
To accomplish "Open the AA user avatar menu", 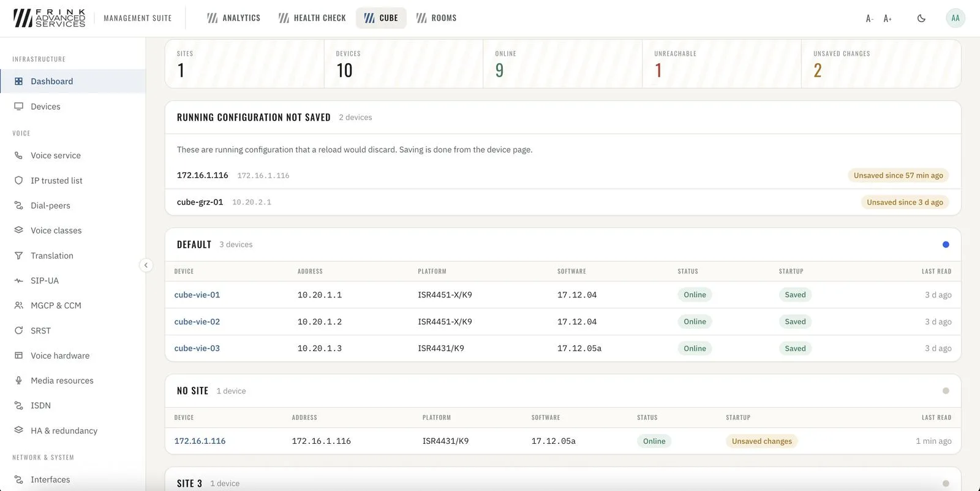I will 956,18.
